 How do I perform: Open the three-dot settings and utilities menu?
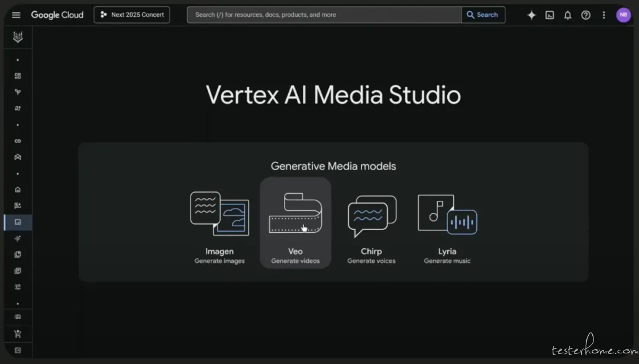[603, 15]
